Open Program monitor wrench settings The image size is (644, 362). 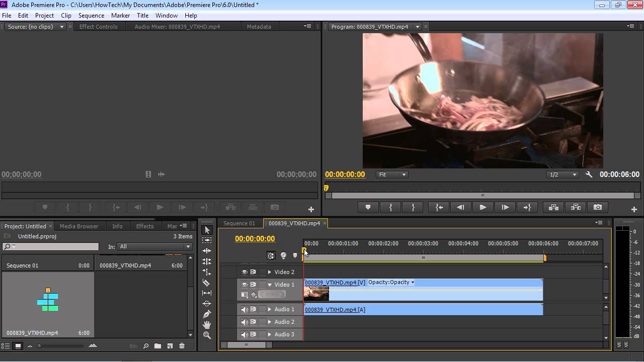tap(589, 174)
